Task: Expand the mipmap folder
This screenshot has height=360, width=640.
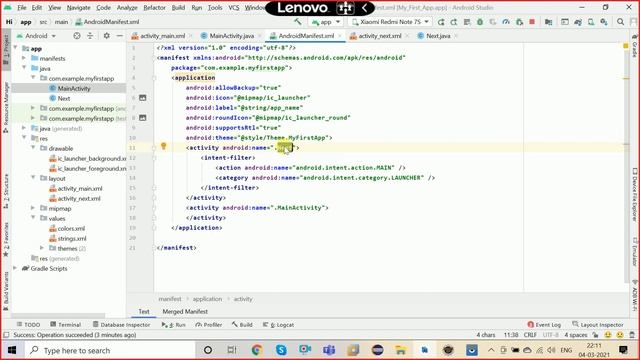Action: coord(33,208)
